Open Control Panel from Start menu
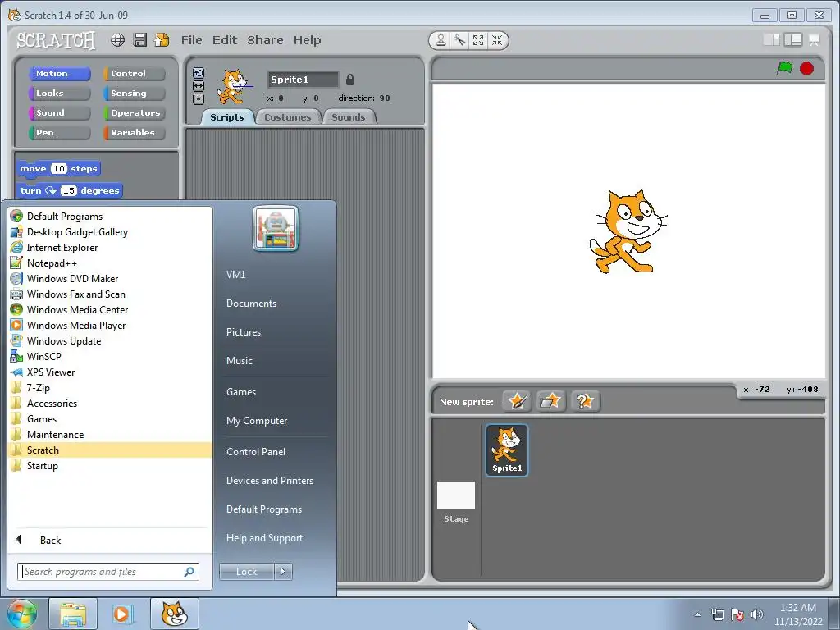The image size is (840, 630). pos(256,452)
